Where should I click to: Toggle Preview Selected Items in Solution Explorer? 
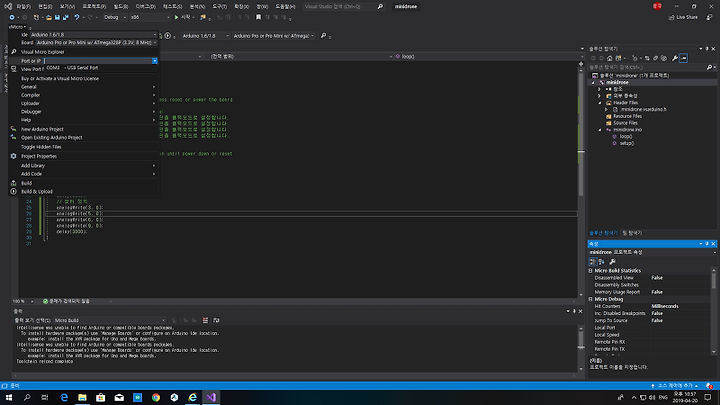tap(683, 58)
